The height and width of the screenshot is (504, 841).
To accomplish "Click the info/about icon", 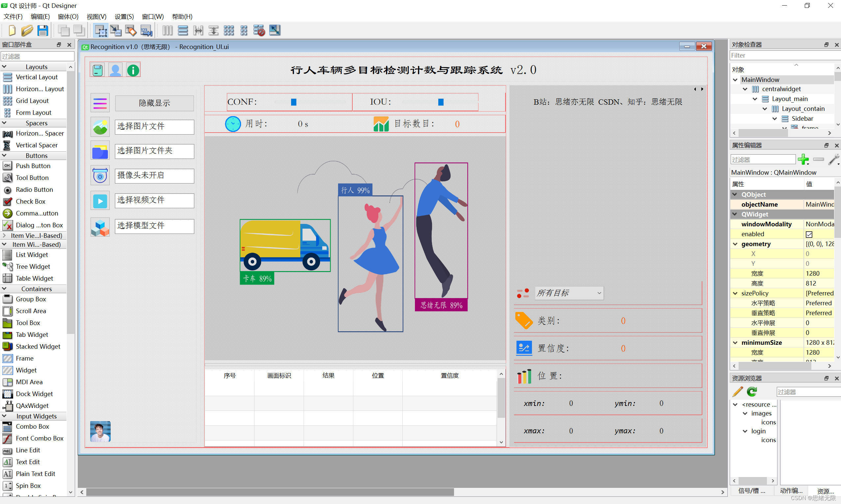I will 132,70.
